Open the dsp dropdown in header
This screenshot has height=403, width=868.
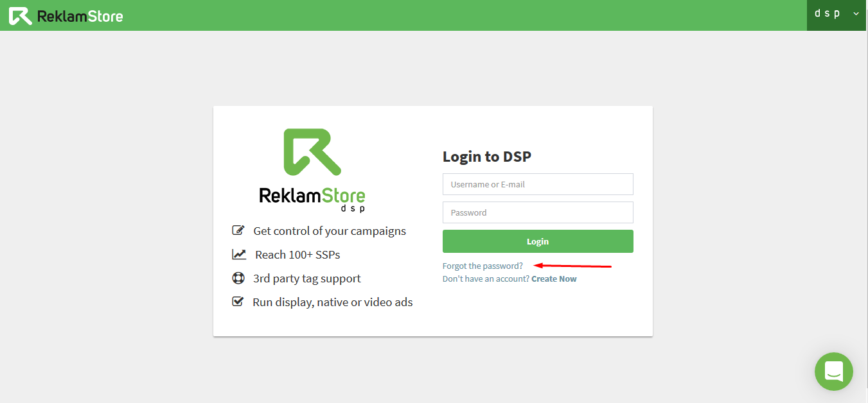click(x=837, y=14)
